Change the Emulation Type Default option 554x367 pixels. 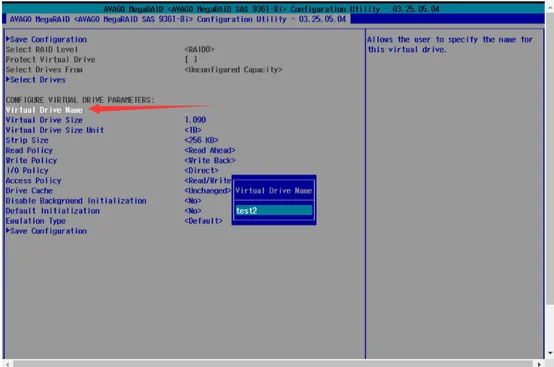click(204, 221)
